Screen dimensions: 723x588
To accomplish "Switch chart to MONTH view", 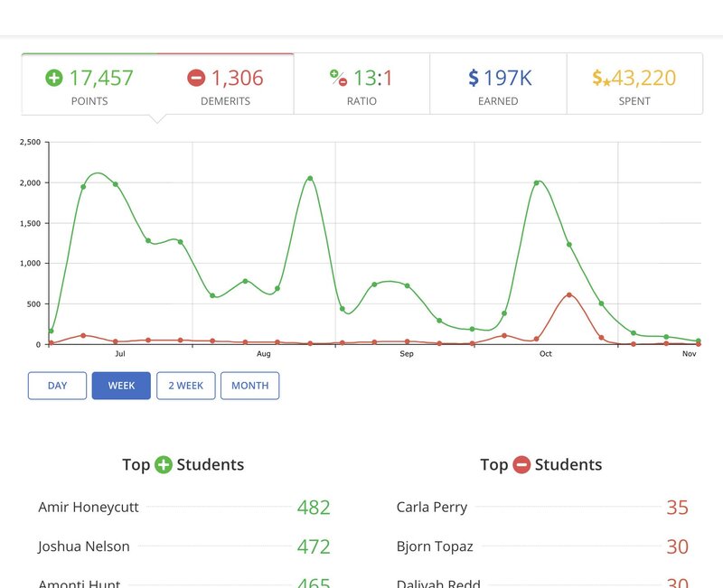I will pos(250,386).
